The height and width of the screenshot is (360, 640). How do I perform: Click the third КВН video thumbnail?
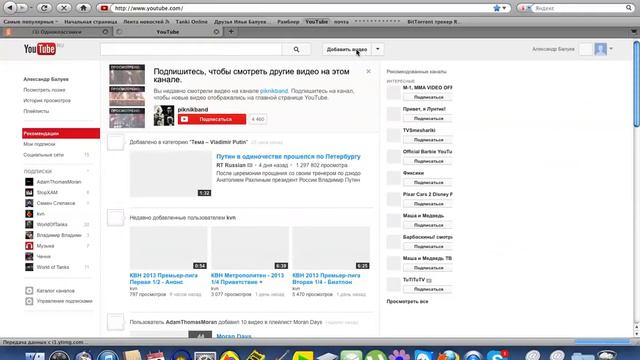tap(331, 248)
